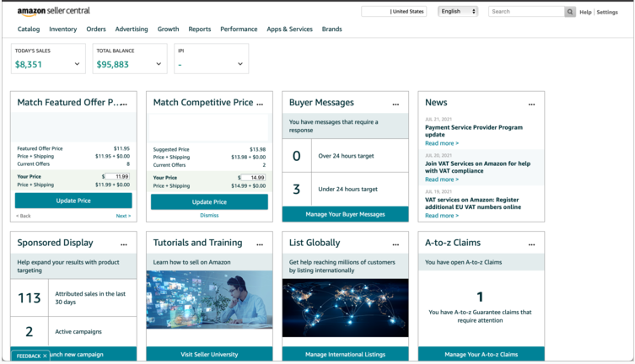
Task: Open the Advertising menu
Action: point(132,29)
